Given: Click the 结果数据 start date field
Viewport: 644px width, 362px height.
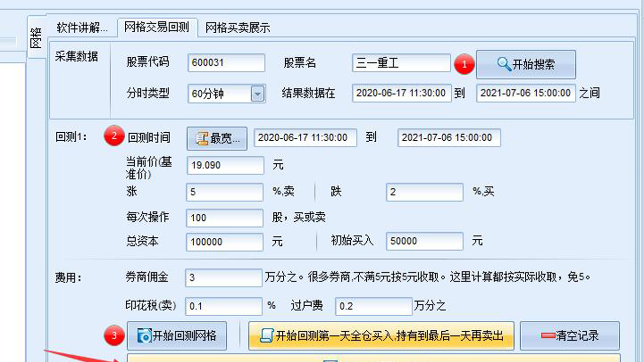Looking at the screenshot, I should coord(401,93).
